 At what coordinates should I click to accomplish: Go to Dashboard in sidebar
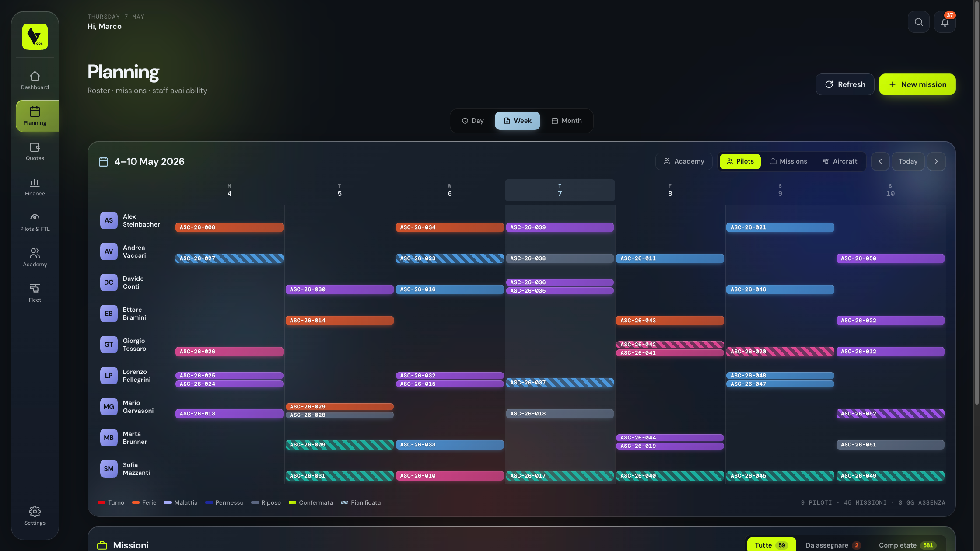click(35, 80)
